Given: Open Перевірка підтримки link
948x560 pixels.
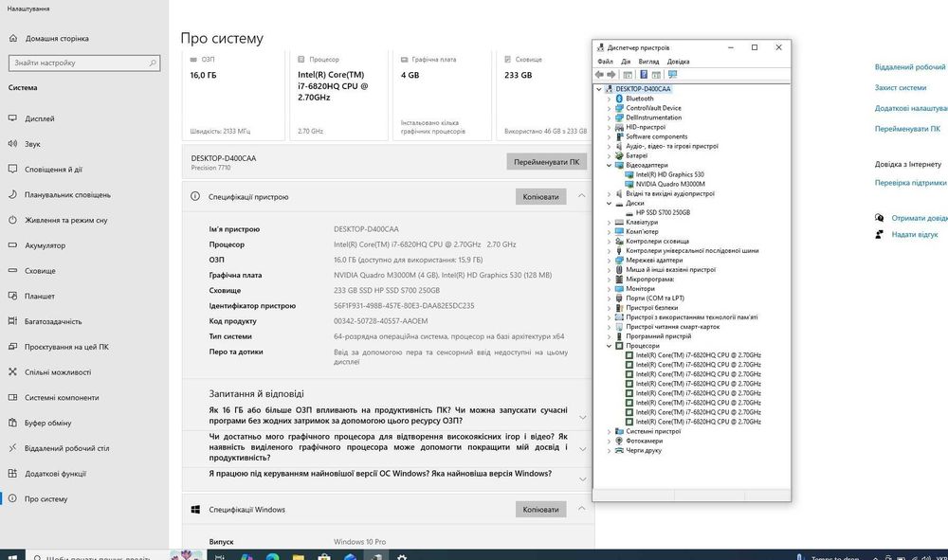Looking at the screenshot, I should pos(910,183).
